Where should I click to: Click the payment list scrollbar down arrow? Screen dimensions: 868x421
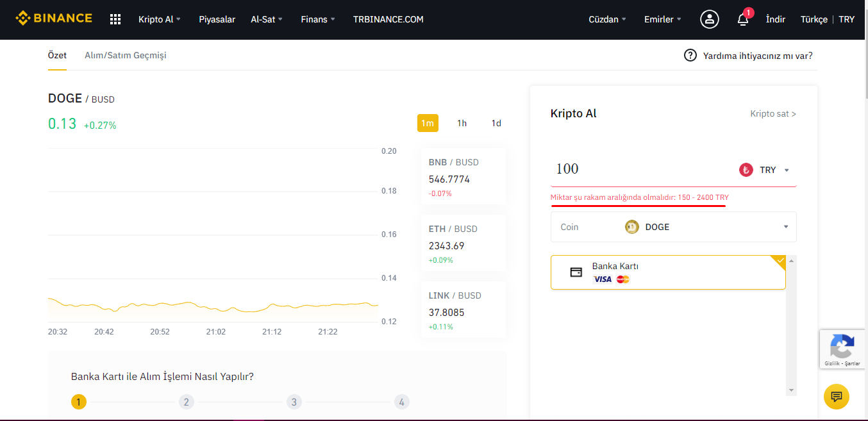tap(792, 390)
